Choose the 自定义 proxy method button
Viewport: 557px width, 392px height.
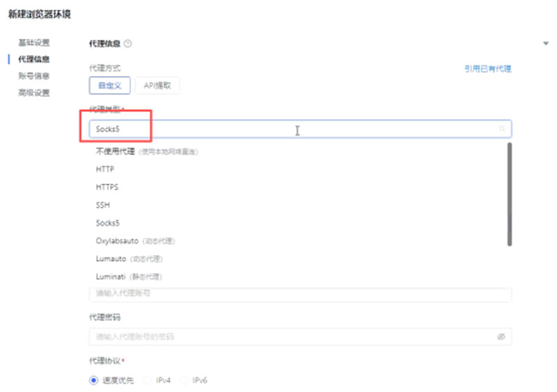(110, 86)
